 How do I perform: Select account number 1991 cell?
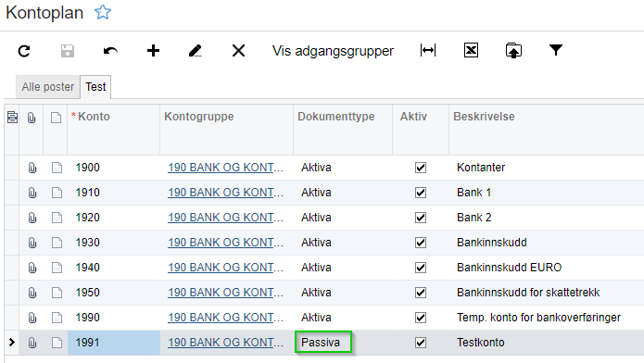point(114,343)
